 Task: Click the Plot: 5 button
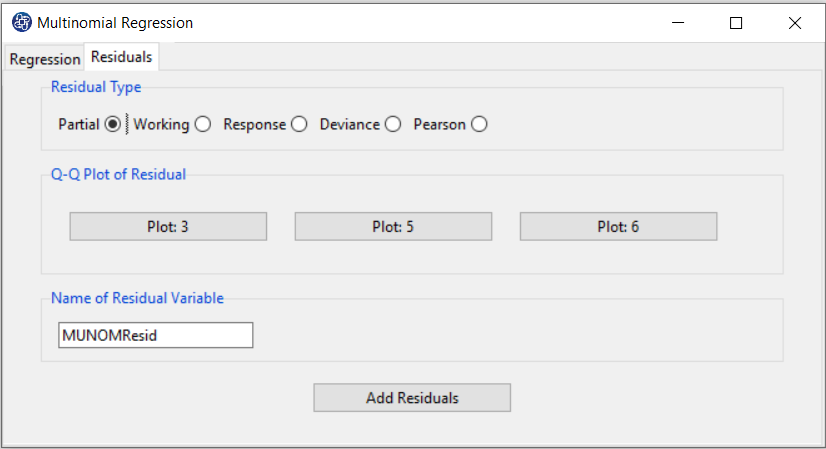click(x=393, y=227)
